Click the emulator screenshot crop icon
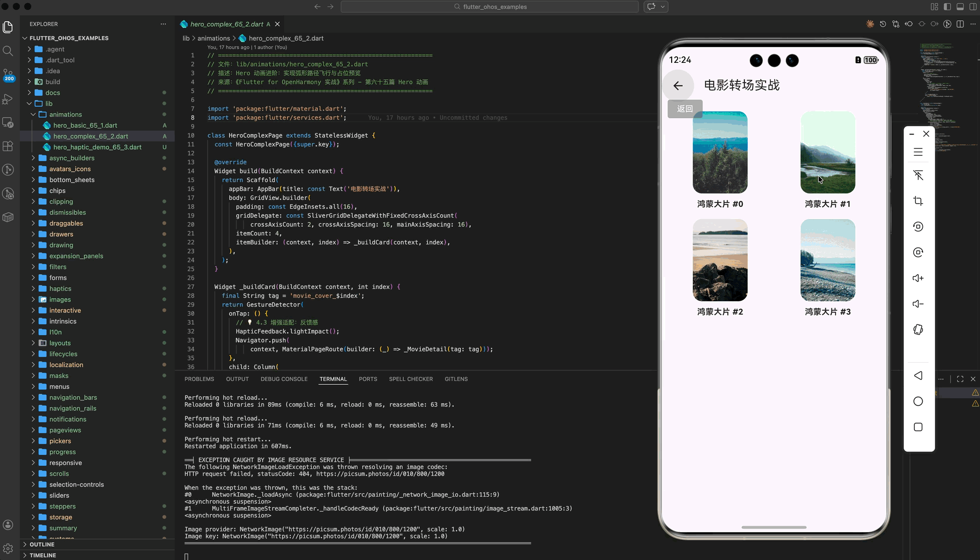The width and height of the screenshot is (980, 560). click(x=918, y=201)
